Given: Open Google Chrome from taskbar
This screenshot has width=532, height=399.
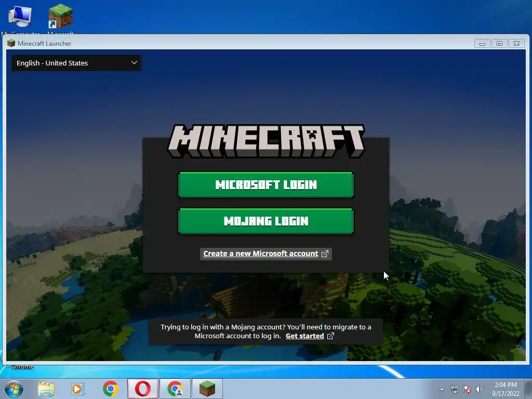Looking at the screenshot, I should click(110, 389).
